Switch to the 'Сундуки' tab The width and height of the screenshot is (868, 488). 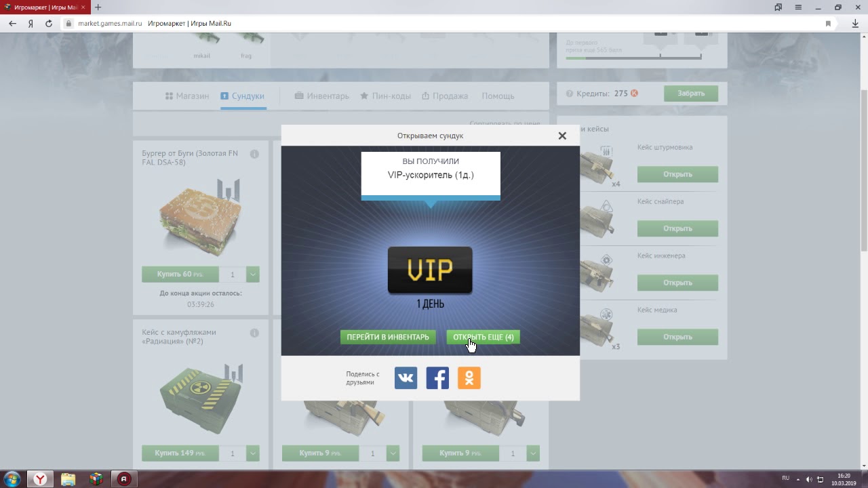pyautogui.click(x=242, y=96)
